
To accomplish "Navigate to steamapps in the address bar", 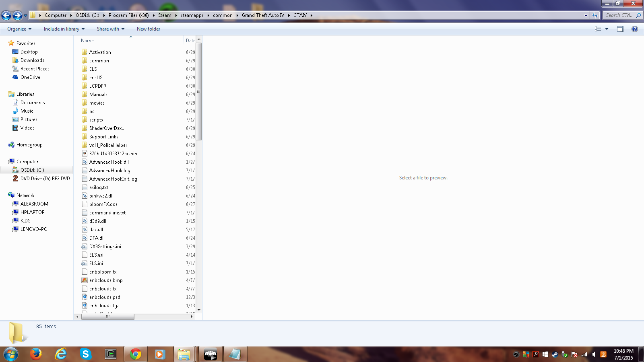I will coord(192,15).
